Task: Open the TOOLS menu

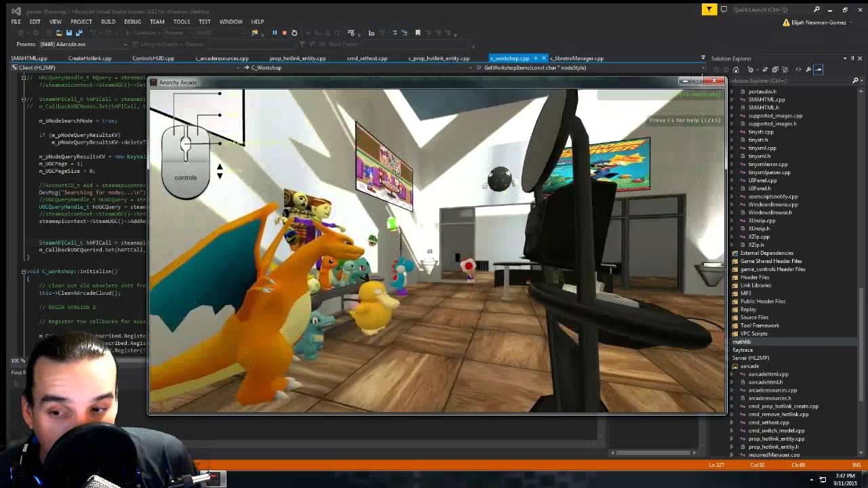Action: [x=181, y=22]
